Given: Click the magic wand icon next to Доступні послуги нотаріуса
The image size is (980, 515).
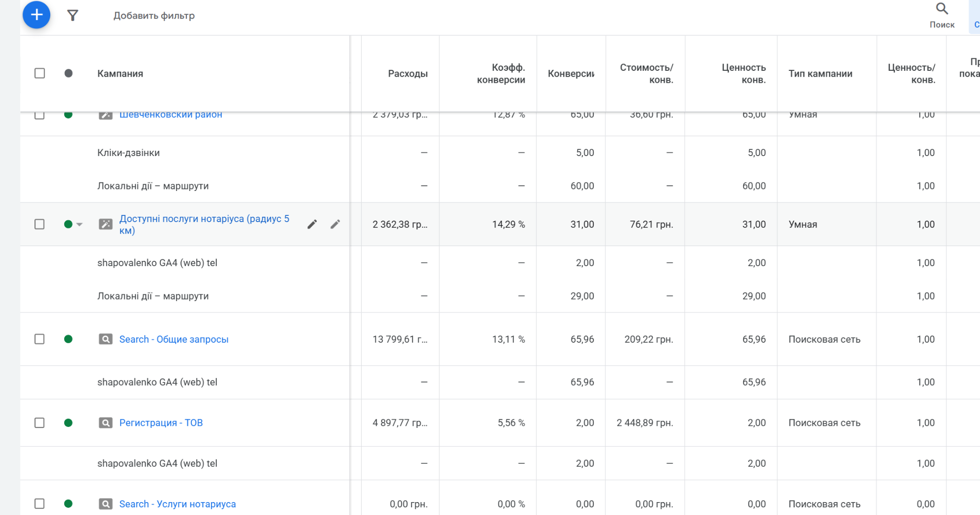Looking at the screenshot, I should click(x=105, y=224).
